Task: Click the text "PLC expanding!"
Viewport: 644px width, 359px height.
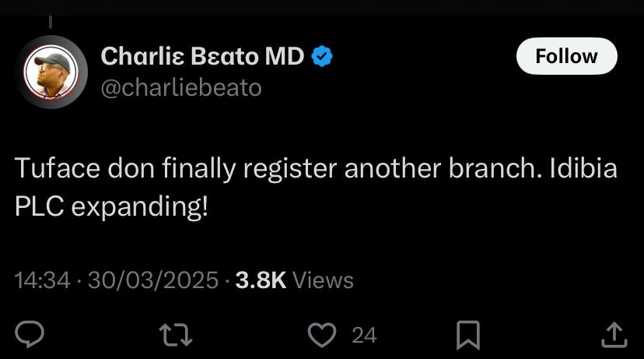Action: 112,208
